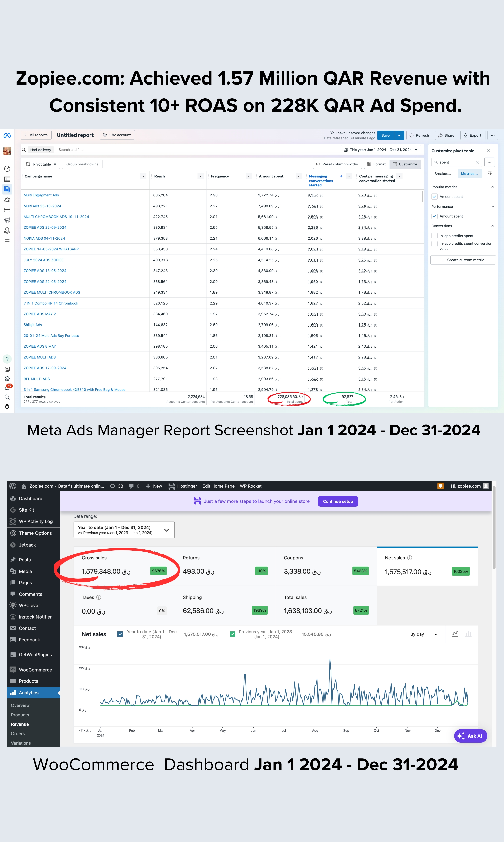The height and width of the screenshot is (842, 504).
Task: Collapse the Conversions section
Action: (493, 226)
